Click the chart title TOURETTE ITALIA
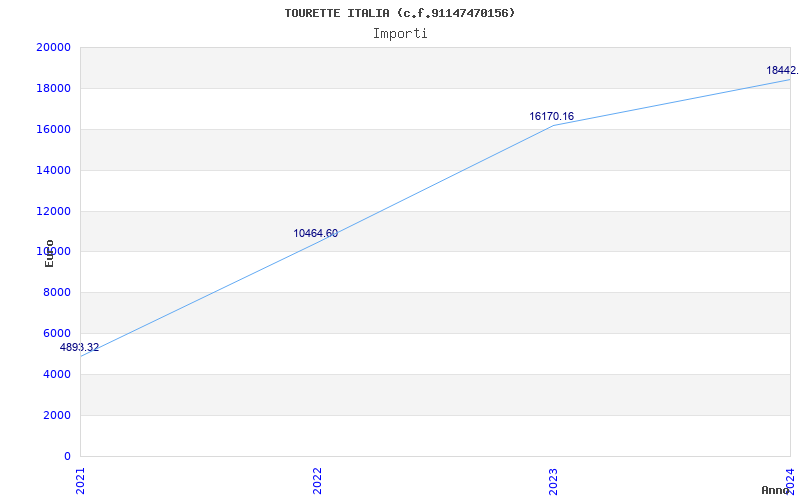Screen dimensions: 800x500 pos(399,13)
